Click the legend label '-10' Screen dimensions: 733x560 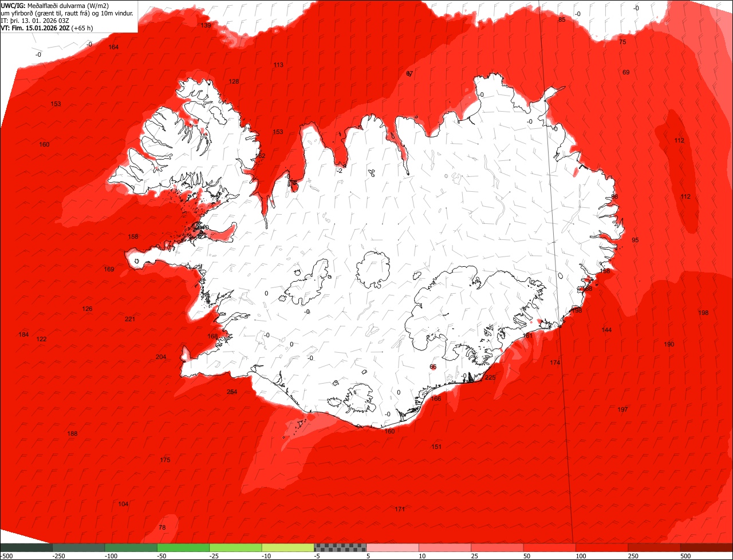click(267, 556)
